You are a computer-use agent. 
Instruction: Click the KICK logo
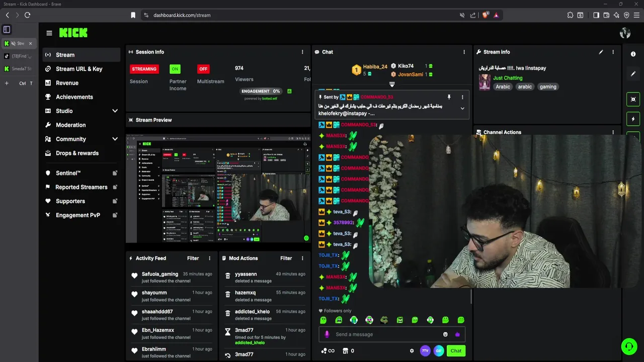[x=73, y=33]
